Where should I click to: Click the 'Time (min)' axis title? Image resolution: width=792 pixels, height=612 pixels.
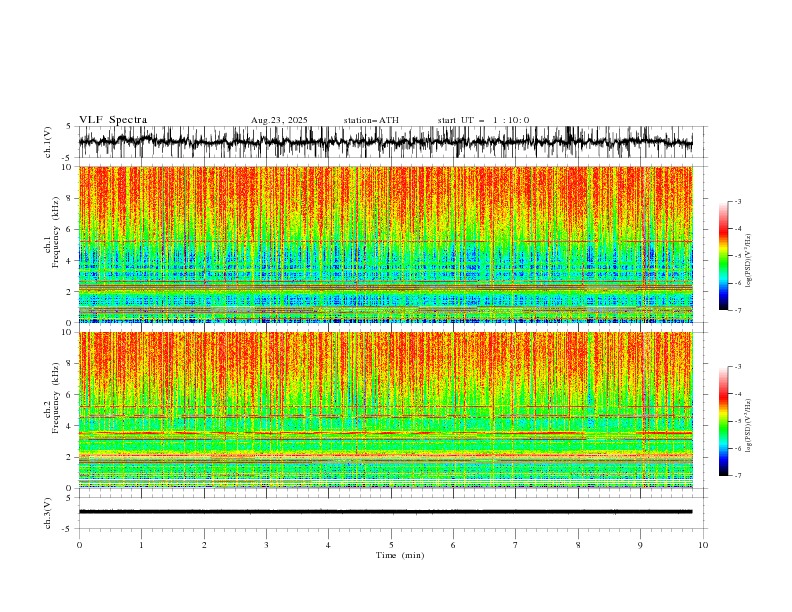(x=400, y=555)
